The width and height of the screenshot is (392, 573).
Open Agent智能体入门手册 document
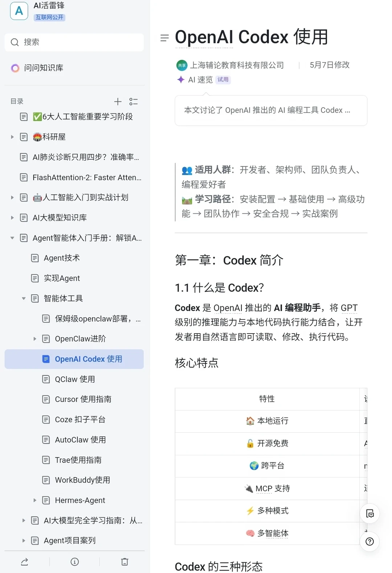pos(87,238)
